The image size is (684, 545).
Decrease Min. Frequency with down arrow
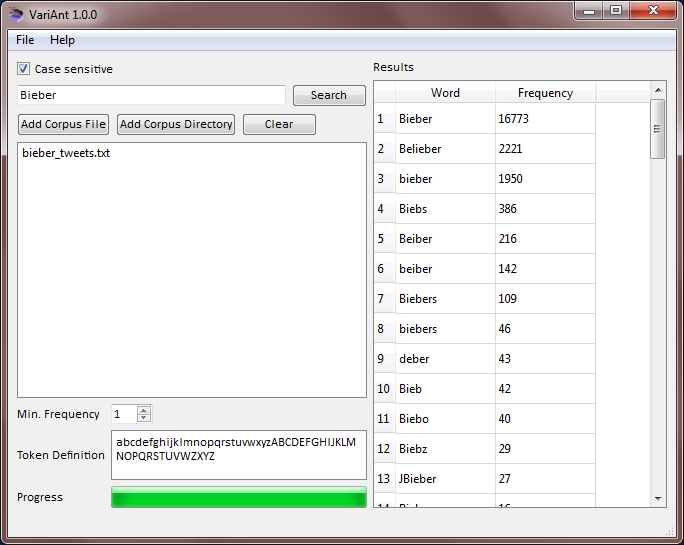pos(144,418)
